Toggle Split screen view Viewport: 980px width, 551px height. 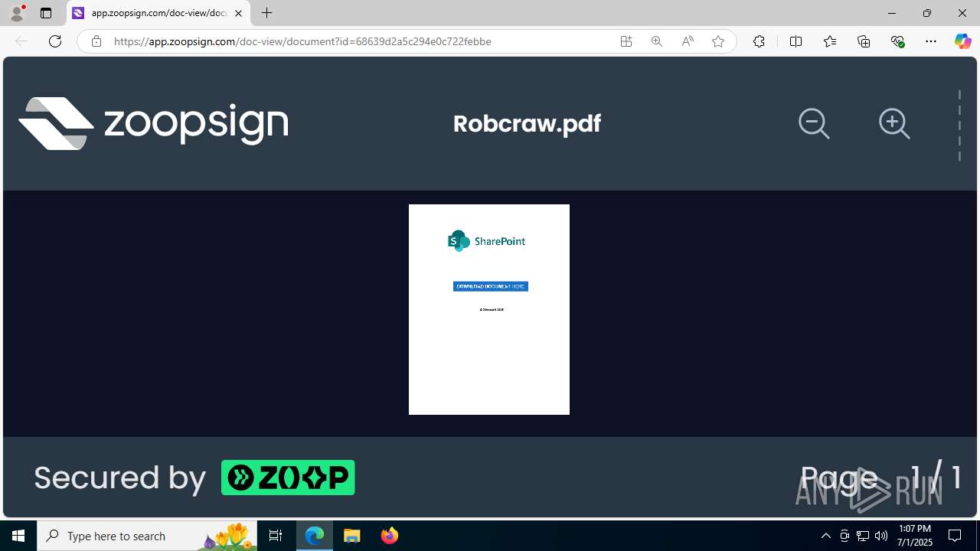click(x=795, y=41)
